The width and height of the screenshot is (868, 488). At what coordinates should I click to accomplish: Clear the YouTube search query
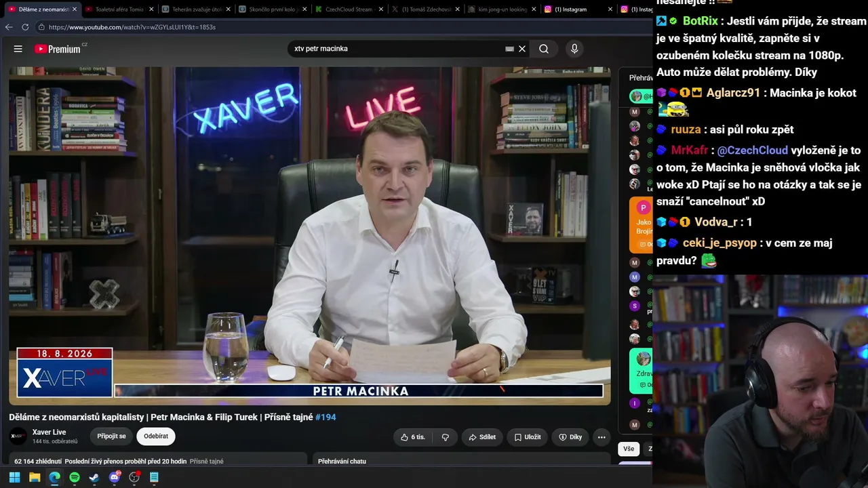pos(522,49)
